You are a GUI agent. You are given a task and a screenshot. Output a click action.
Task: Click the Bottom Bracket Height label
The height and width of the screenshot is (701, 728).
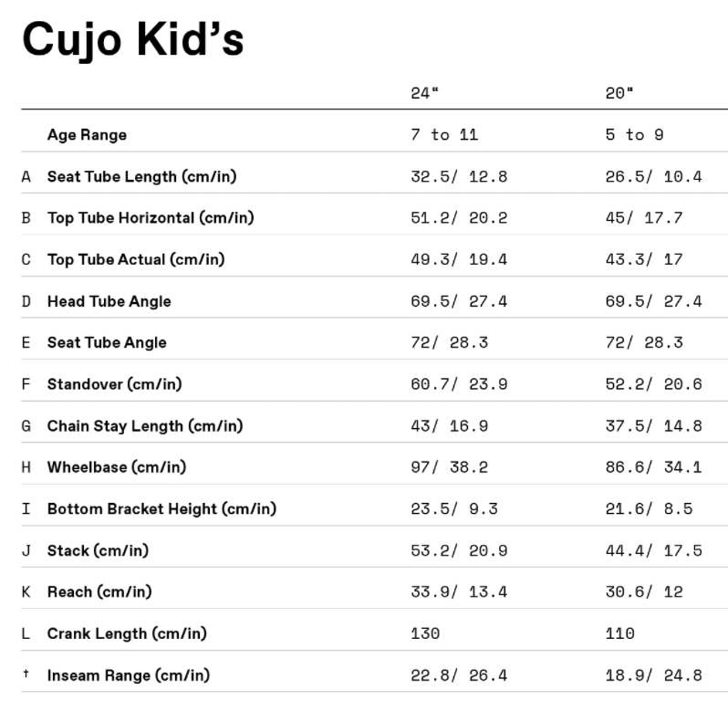coord(161,508)
